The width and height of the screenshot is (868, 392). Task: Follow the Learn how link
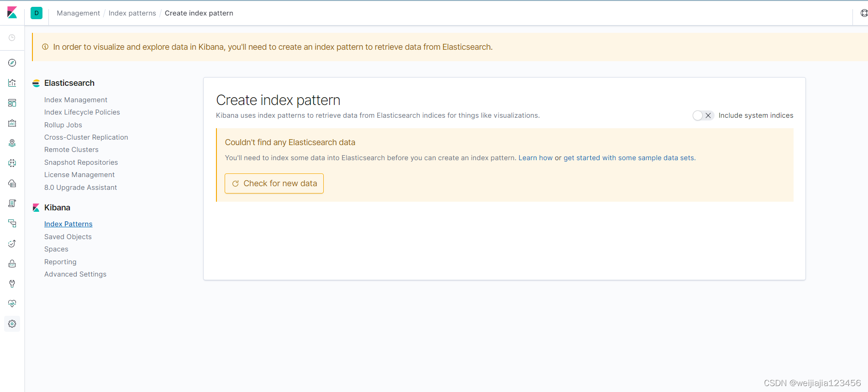(536, 158)
